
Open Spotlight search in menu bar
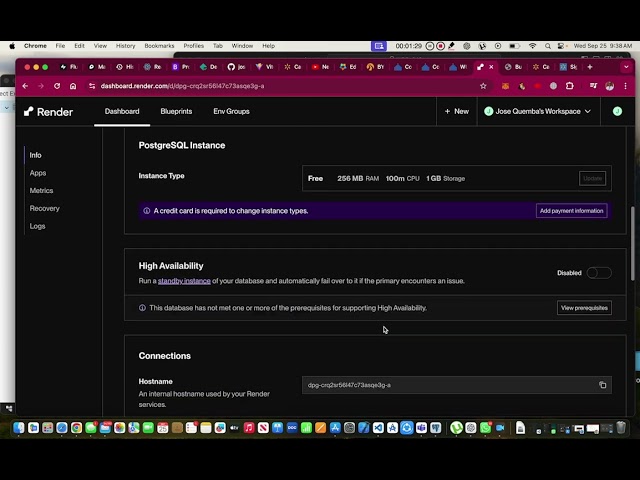pyautogui.click(x=548, y=46)
